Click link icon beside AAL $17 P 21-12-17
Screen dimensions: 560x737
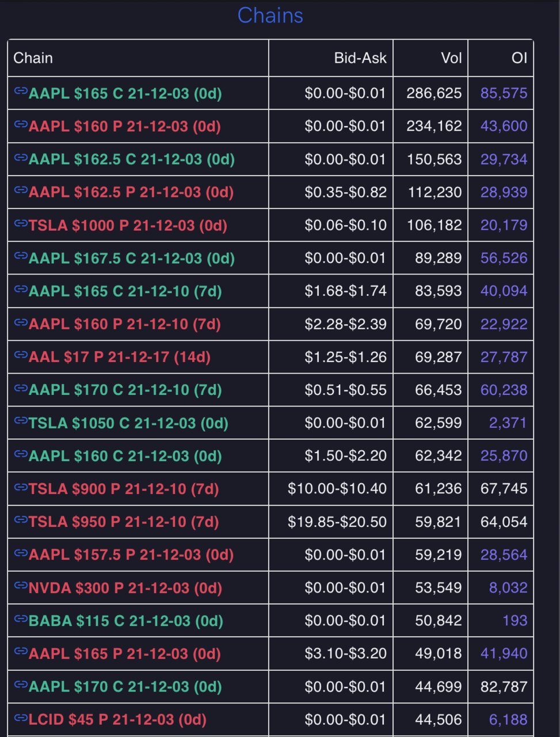pyautogui.click(x=21, y=355)
